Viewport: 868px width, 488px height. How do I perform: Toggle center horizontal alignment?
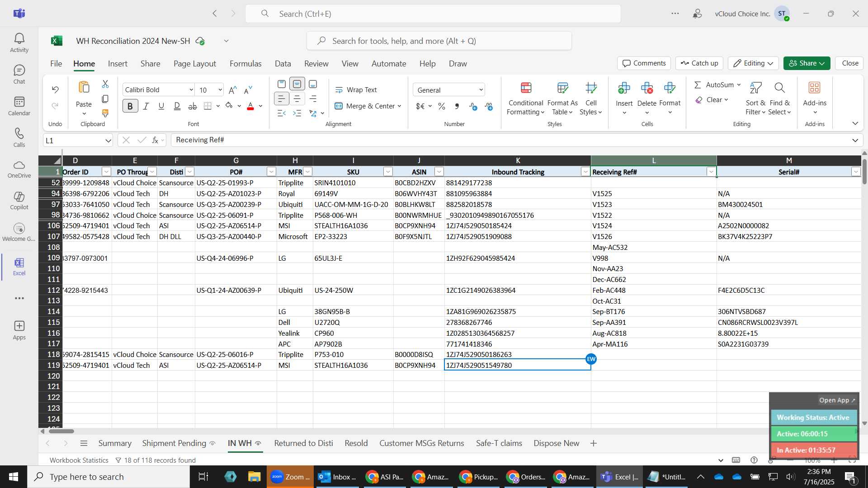pos(297,99)
